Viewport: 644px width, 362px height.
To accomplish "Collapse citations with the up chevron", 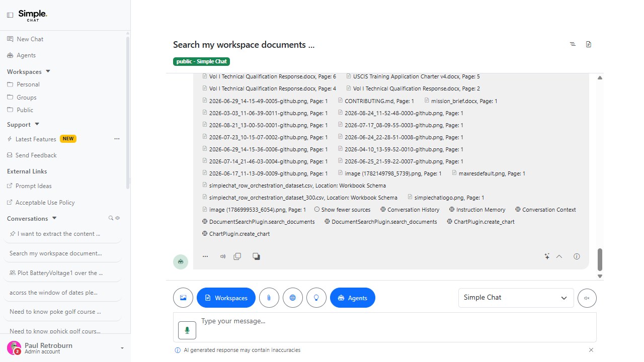I will point(559,256).
